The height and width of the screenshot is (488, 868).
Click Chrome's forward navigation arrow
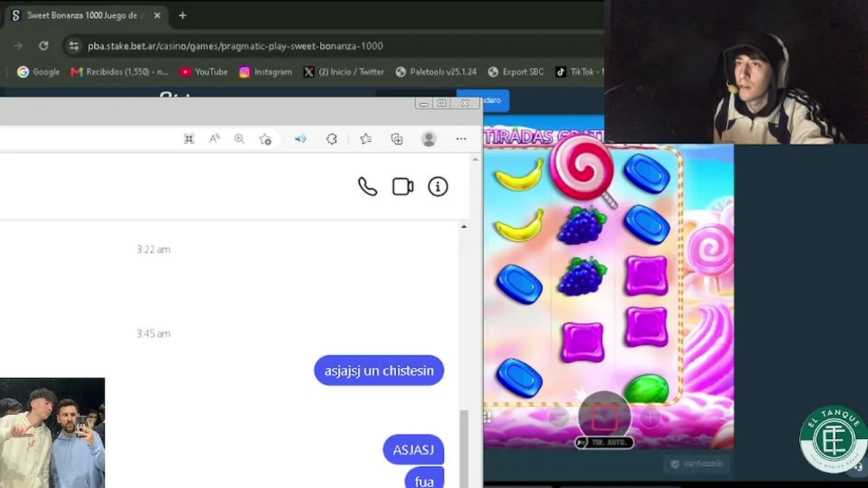18,46
